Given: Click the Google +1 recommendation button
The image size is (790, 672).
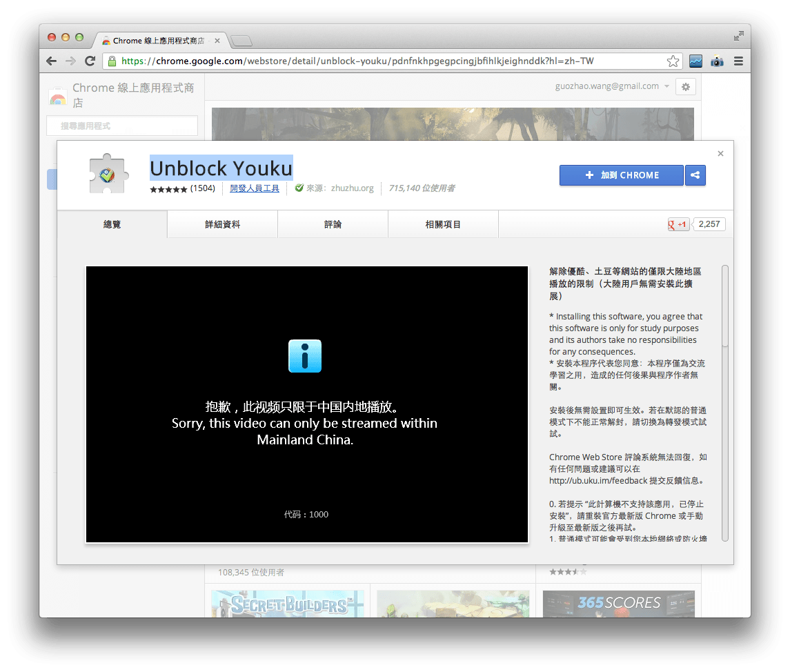Looking at the screenshot, I should coord(678,224).
